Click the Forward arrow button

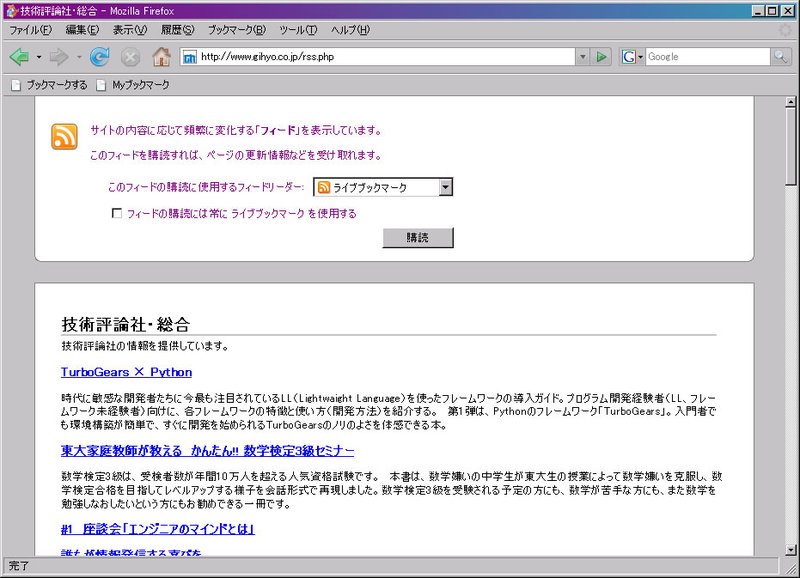58,57
